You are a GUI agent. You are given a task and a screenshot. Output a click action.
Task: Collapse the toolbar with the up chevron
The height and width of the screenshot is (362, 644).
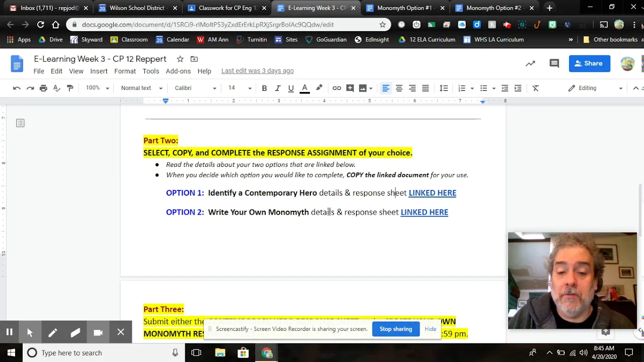pyautogui.click(x=636, y=88)
